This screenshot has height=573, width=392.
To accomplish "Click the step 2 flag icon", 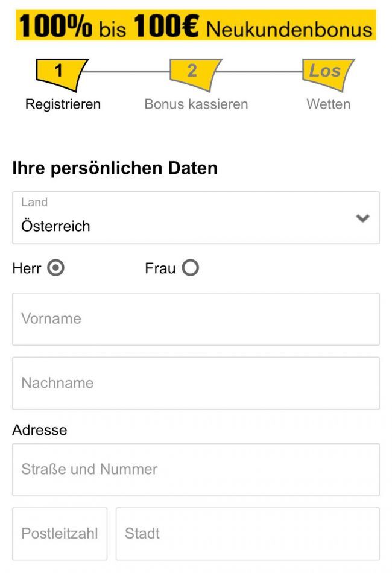I will (194, 72).
